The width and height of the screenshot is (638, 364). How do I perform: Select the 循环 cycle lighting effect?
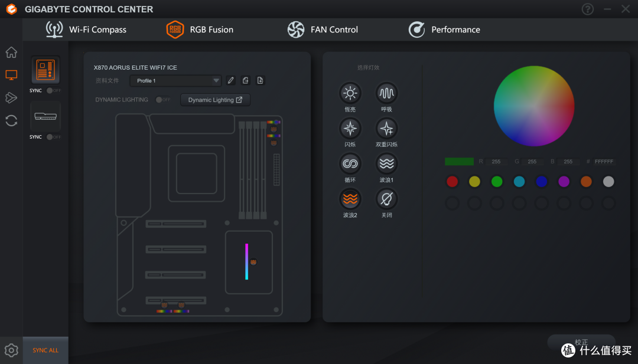[x=350, y=164]
